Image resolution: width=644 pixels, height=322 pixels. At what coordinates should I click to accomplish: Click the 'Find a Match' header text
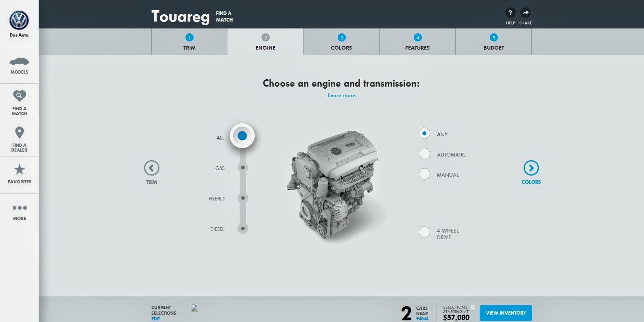point(224,17)
